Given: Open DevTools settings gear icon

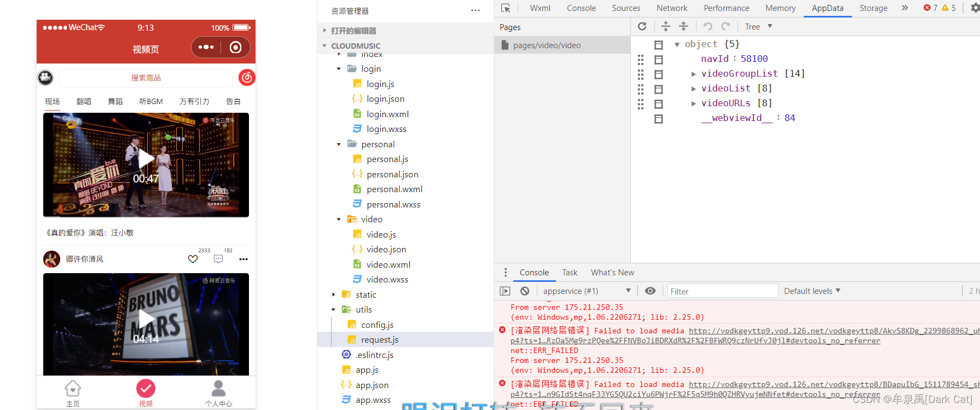Looking at the screenshot, I should point(975,8).
